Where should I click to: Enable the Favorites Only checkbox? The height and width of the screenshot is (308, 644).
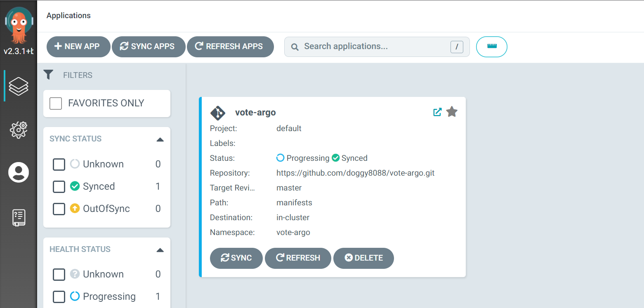56,103
